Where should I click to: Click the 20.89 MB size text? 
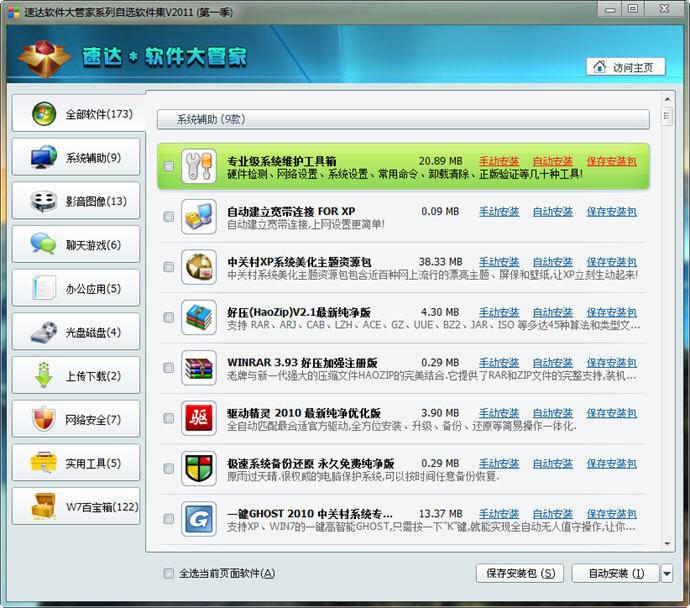[440, 161]
